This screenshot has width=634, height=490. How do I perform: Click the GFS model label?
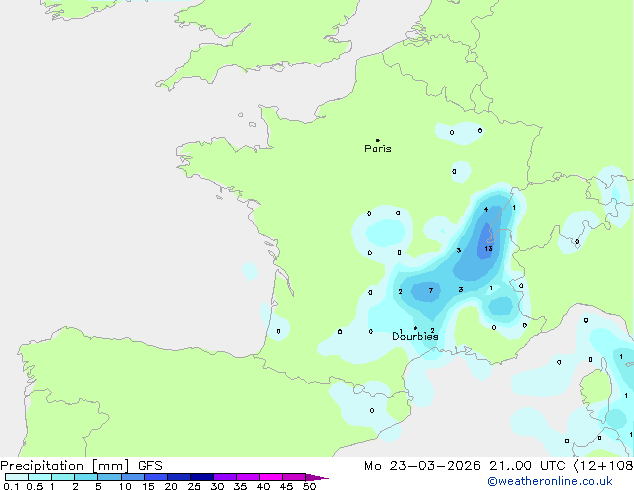150,466
